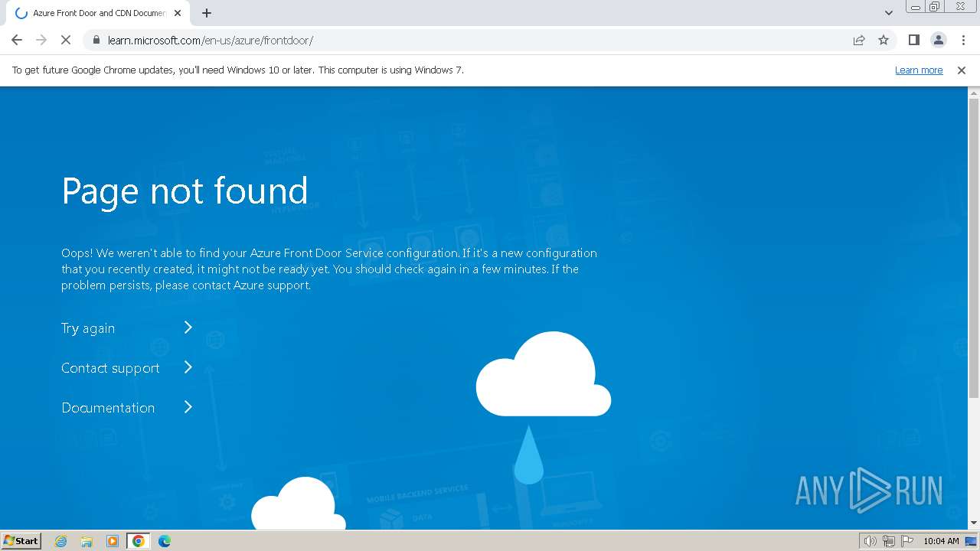Click the address bar URL
980x551 pixels.
tap(211, 40)
